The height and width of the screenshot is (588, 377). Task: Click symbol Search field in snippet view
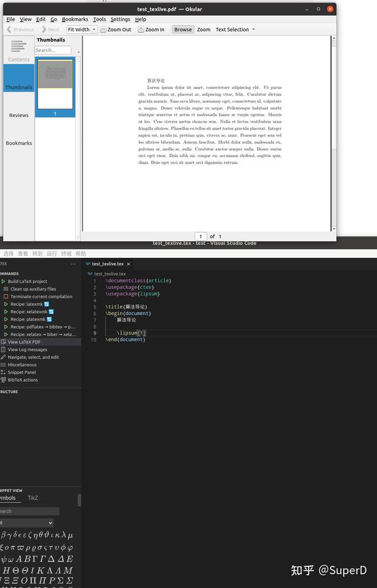(30, 511)
